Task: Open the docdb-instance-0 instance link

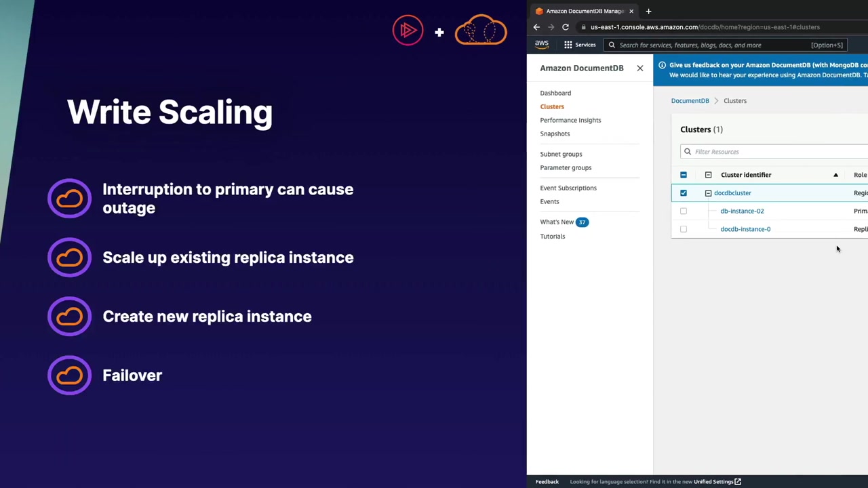Action: (745, 229)
